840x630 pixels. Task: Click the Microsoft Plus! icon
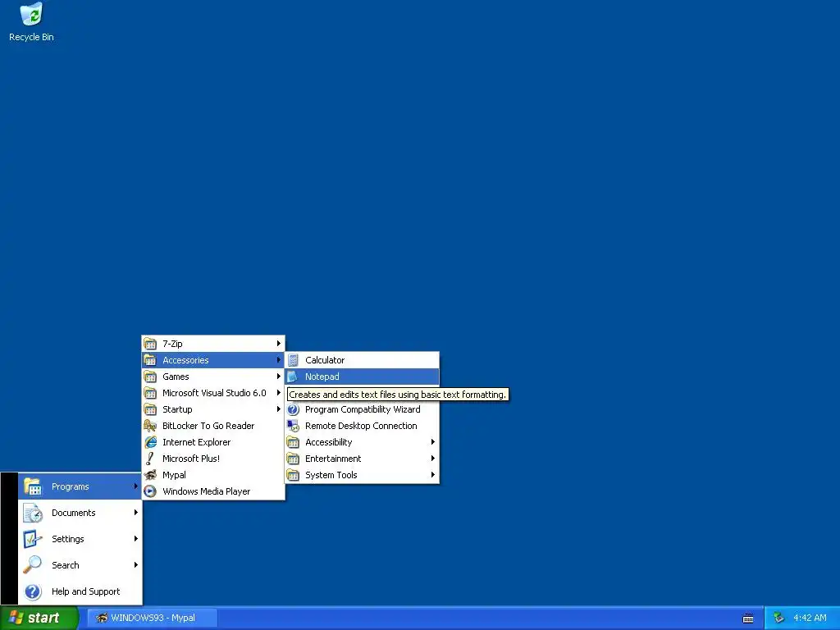(151, 459)
